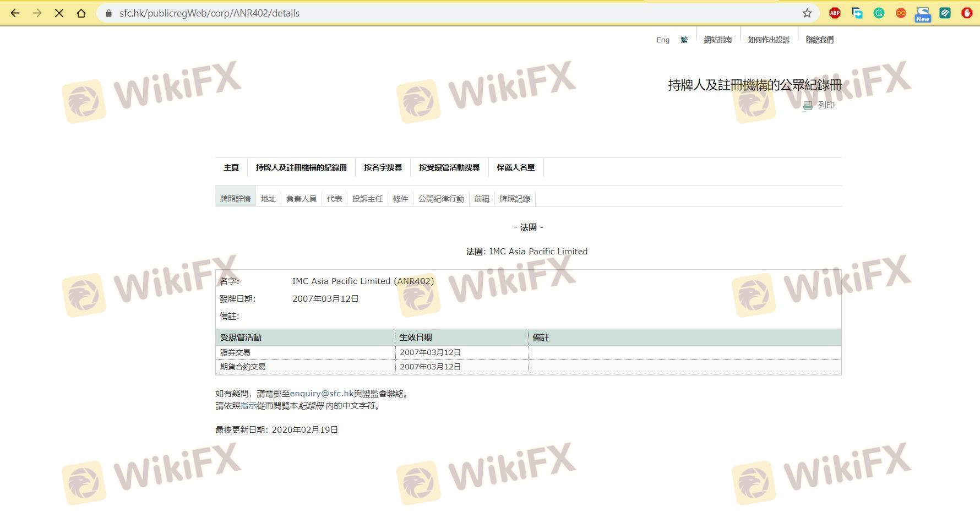Click the enquiry@sfc.hk email link
Screen dimensions: 980x512
[322, 394]
